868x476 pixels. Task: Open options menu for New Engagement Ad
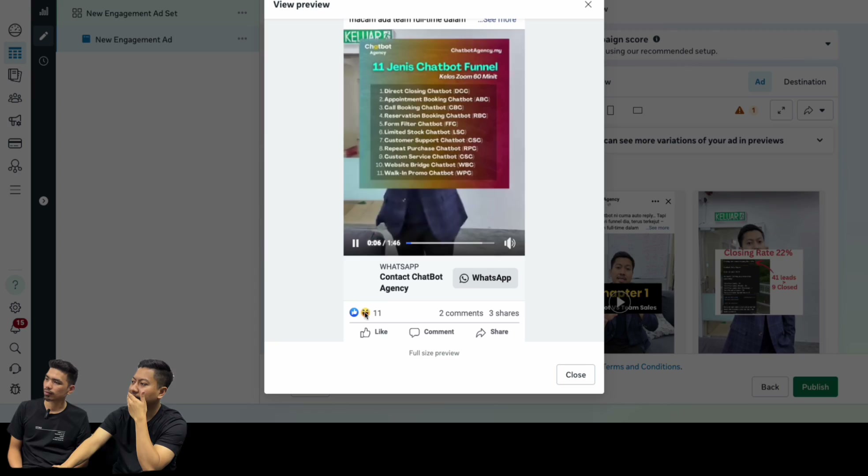tap(242, 38)
